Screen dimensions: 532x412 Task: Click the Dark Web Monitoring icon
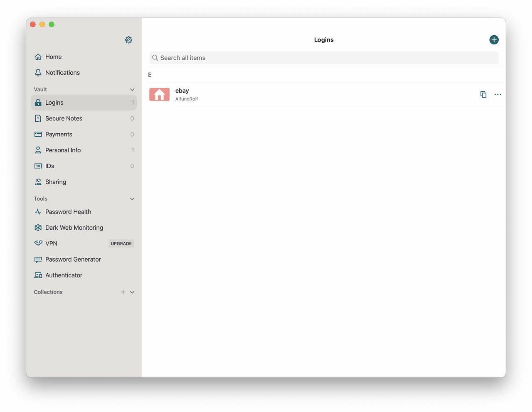coord(38,228)
